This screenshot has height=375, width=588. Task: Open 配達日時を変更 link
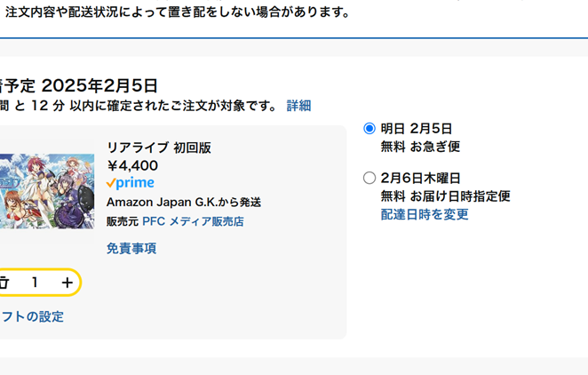[425, 214]
